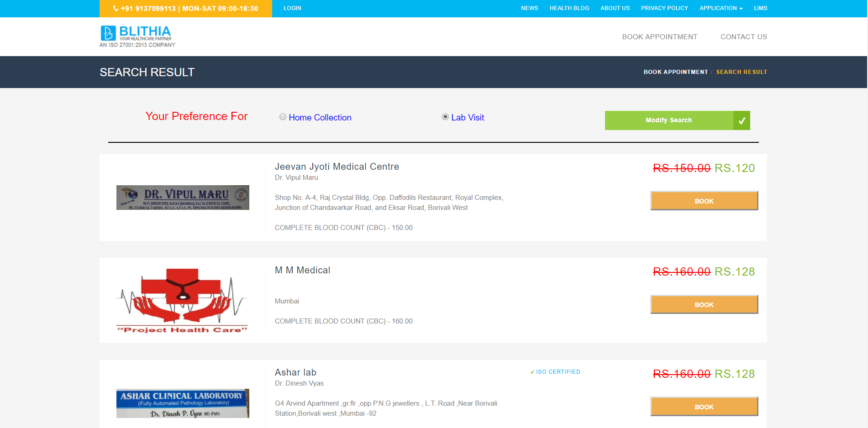Select the Home Collection radio button
This screenshot has width=868, height=428.
click(283, 117)
